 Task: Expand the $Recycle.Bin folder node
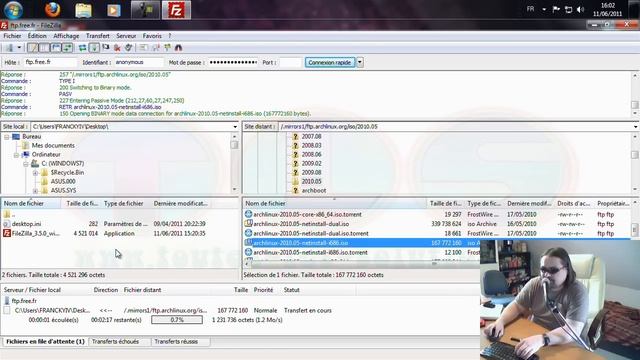[x=36, y=173]
